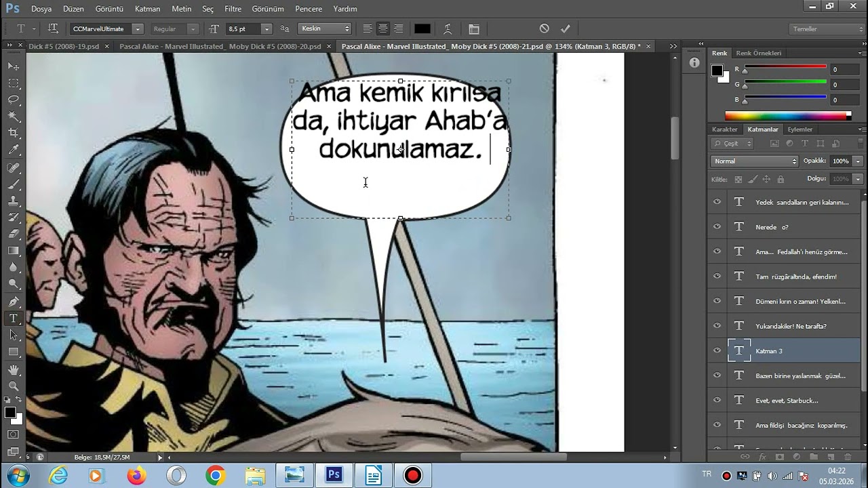Select the Blur tool
The image size is (868, 488).
[x=14, y=268]
